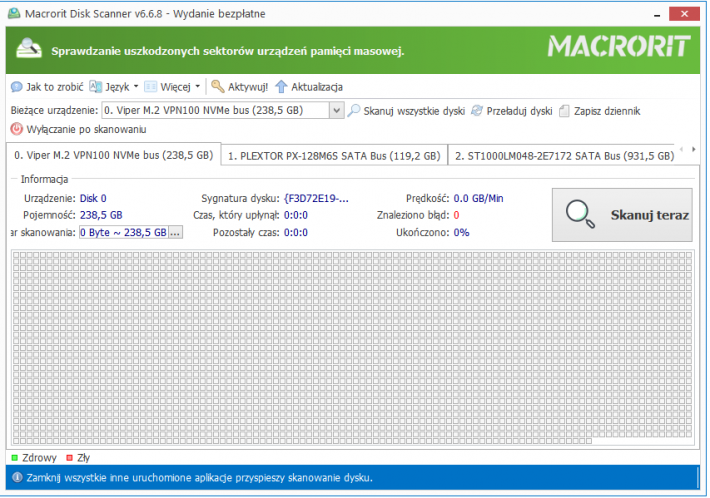This screenshot has width=710, height=498.
Task: Click the tab scroll left arrow
Action: pyautogui.click(x=681, y=149)
